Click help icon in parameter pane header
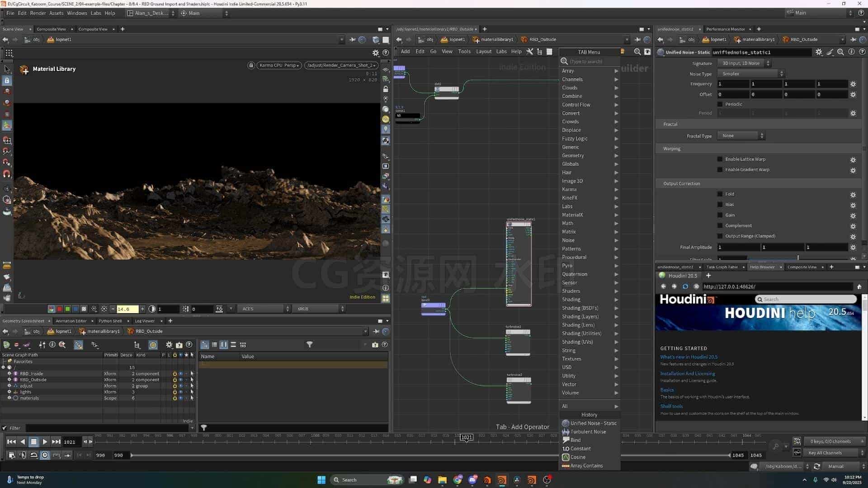The width and height of the screenshot is (868, 488). (x=862, y=52)
